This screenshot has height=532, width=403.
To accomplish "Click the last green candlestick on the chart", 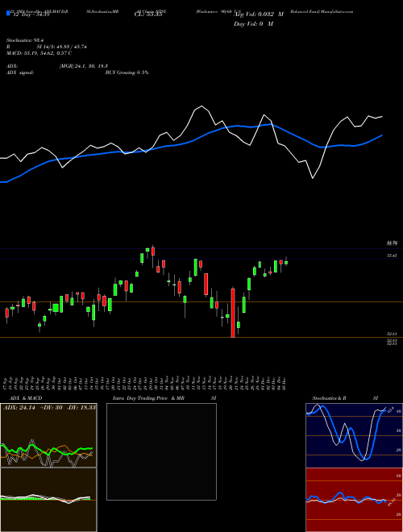I will tap(286, 262).
